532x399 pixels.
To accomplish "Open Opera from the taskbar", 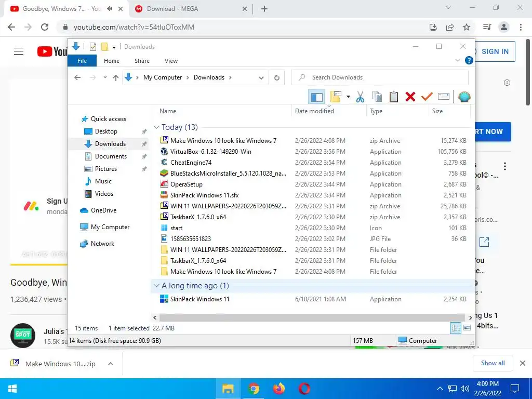I will 304,389.
